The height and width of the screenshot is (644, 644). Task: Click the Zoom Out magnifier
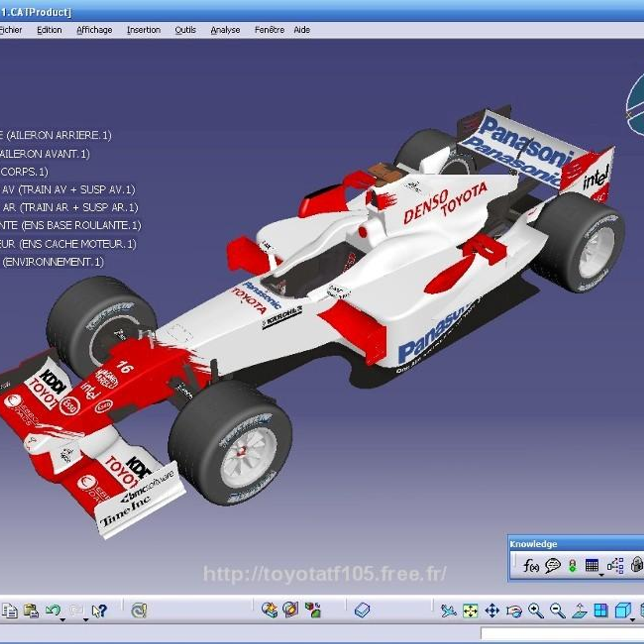pyautogui.click(x=557, y=611)
